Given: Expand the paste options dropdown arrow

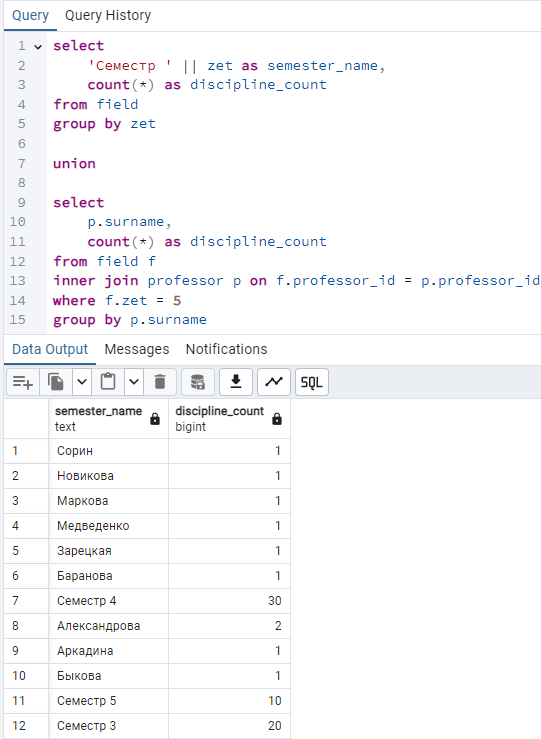Looking at the screenshot, I should click(x=134, y=382).
